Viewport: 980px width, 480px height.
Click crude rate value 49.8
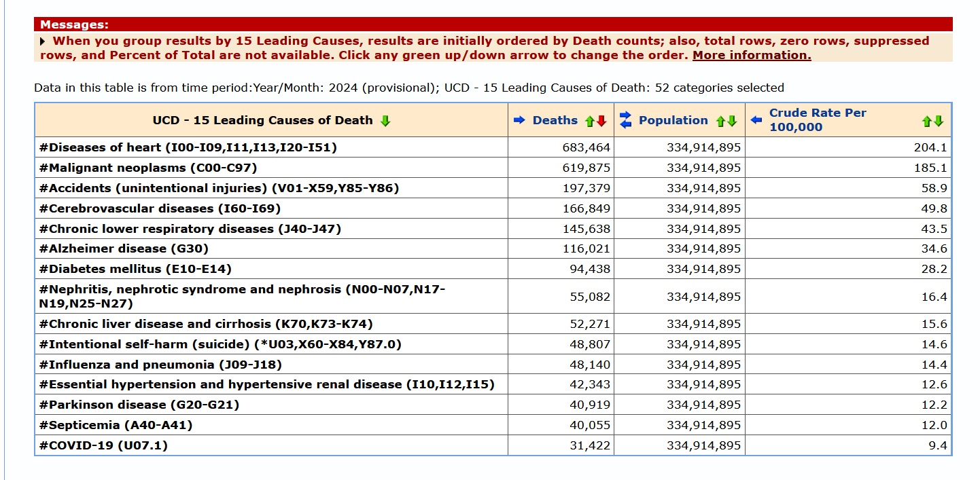(934, 208)
